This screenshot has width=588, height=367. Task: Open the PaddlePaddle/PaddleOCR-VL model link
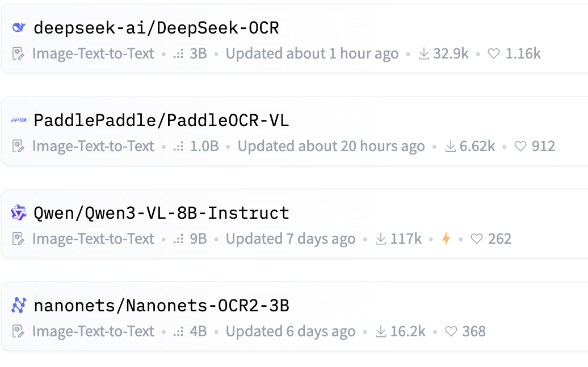click(161, 120)
